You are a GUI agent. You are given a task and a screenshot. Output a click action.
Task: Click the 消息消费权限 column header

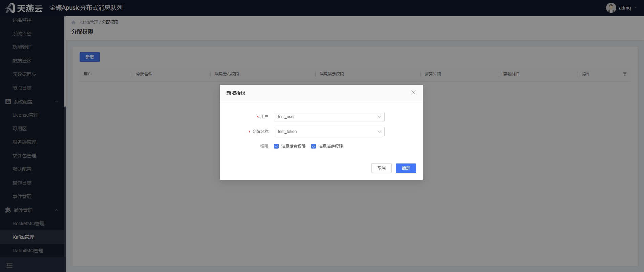pos(332,74)
